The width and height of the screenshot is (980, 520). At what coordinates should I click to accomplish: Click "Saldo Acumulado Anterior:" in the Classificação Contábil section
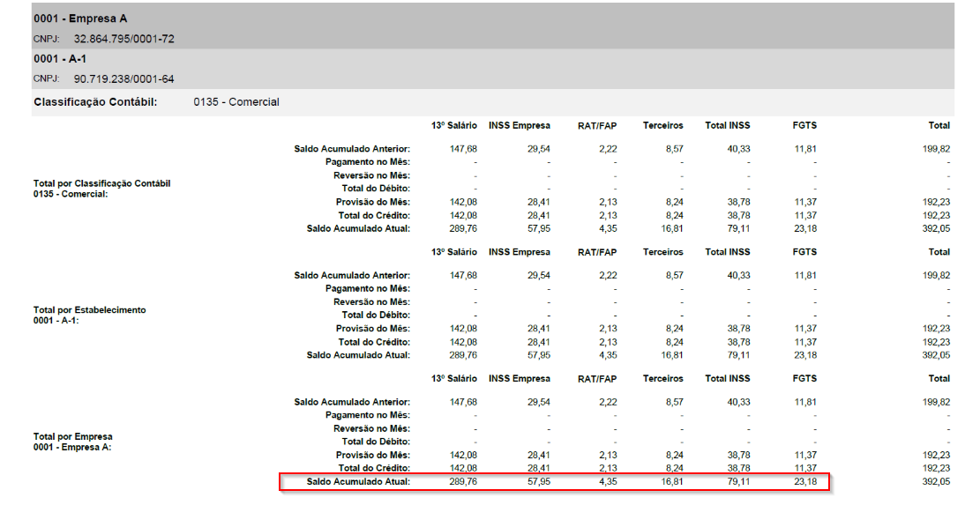coord(352,149)
